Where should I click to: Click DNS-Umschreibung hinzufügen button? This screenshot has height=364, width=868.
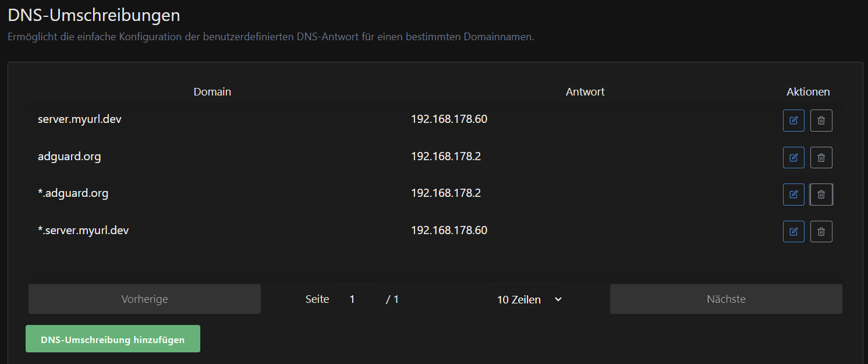point(113,339)
